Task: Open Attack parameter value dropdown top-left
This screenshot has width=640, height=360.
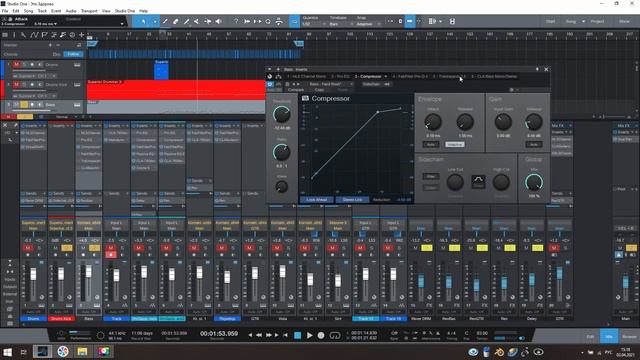Action: coord(55,24)
